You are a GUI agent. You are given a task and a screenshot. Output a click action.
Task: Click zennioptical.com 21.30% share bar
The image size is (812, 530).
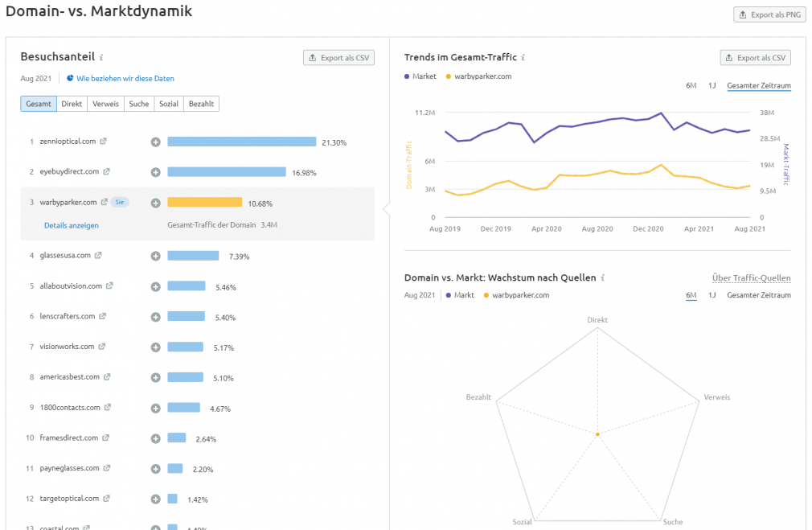click(x=242, y=142)
